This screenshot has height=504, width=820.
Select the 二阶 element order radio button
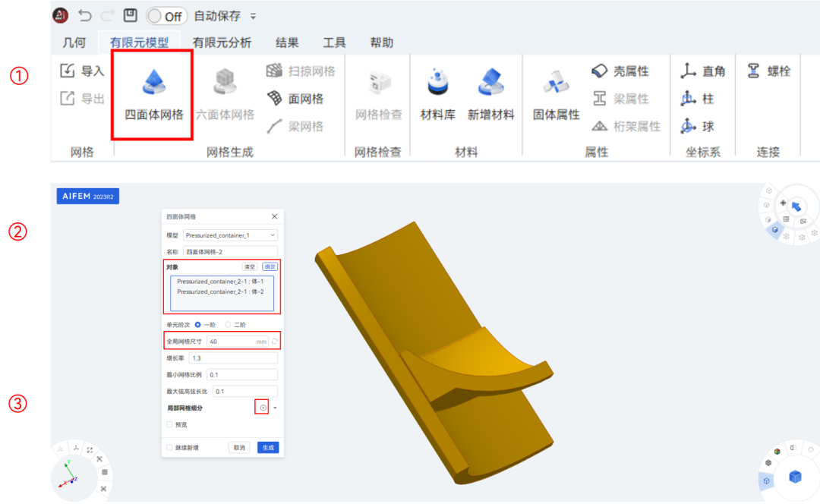tap(229, 324)
